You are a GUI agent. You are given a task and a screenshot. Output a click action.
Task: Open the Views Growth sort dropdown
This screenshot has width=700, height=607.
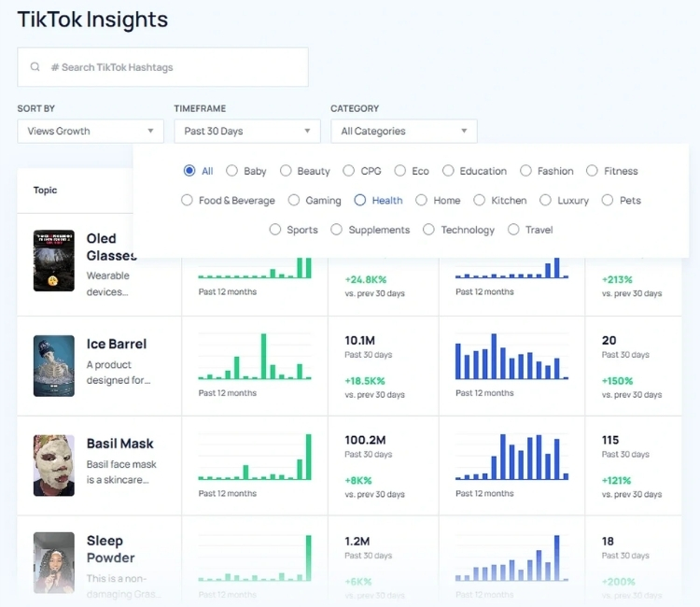pos(91,131)
